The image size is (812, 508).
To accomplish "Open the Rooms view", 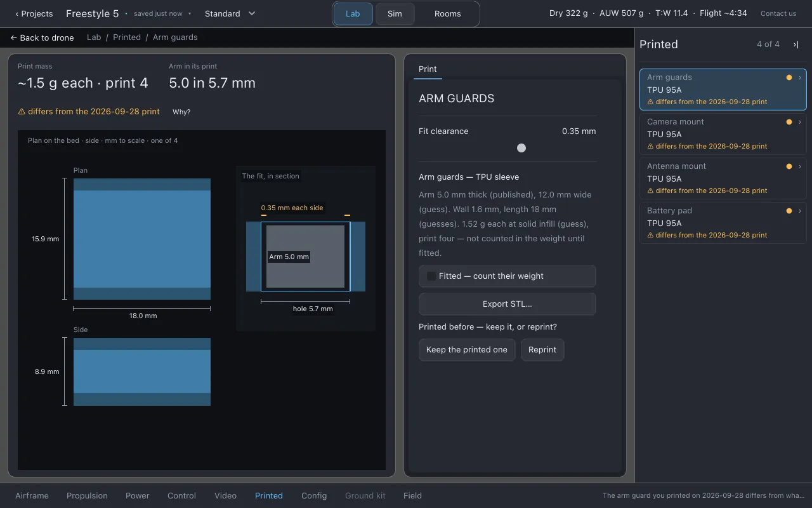I will pos(448,14).
